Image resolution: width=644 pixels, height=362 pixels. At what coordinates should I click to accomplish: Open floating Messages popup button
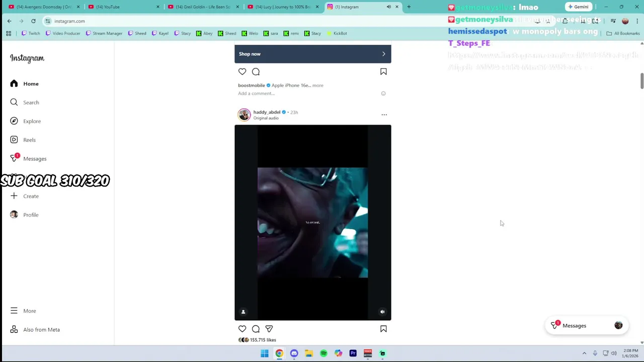587,326
